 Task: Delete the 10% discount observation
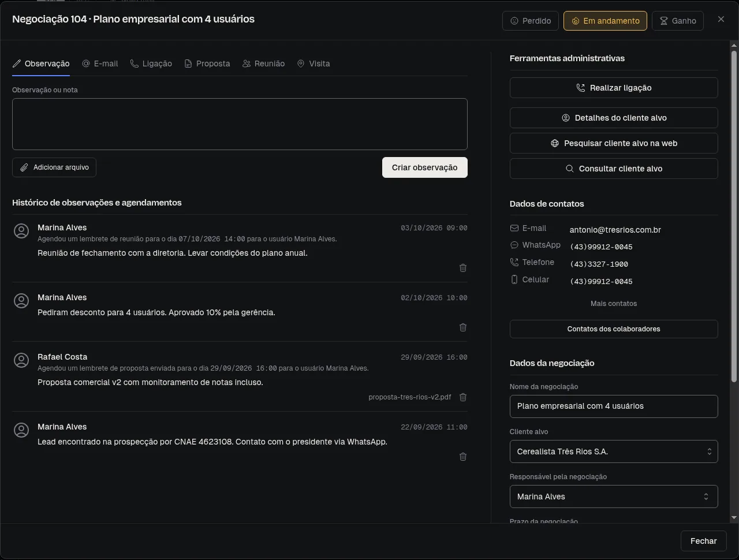463,327
